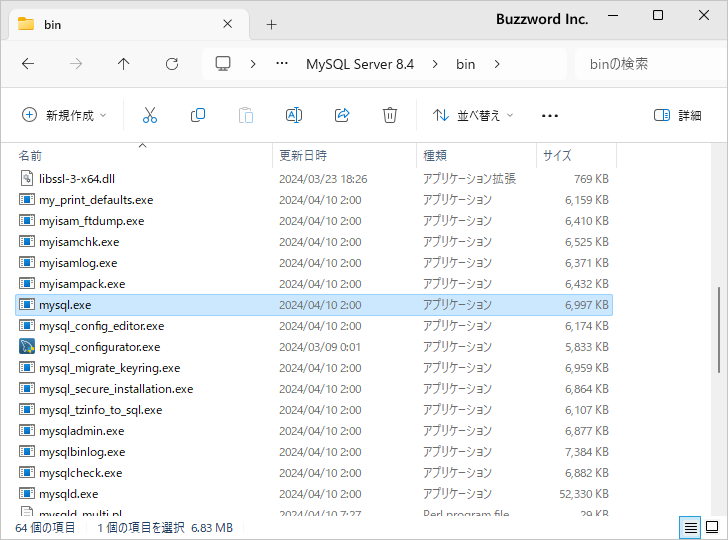The image size is (728, 540).
Task: Sort by the 更新日時 column header
Action: [344, 156]
